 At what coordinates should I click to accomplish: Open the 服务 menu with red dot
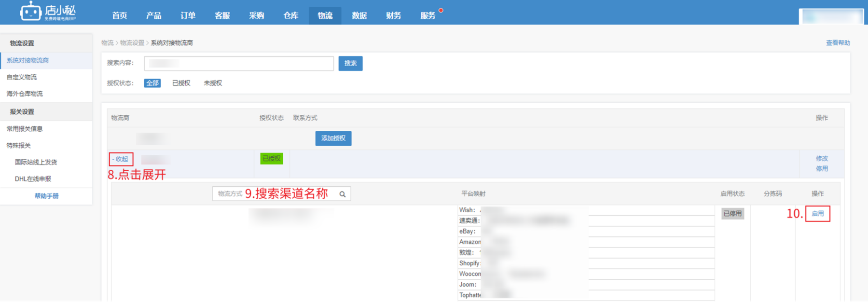point(427,15)
